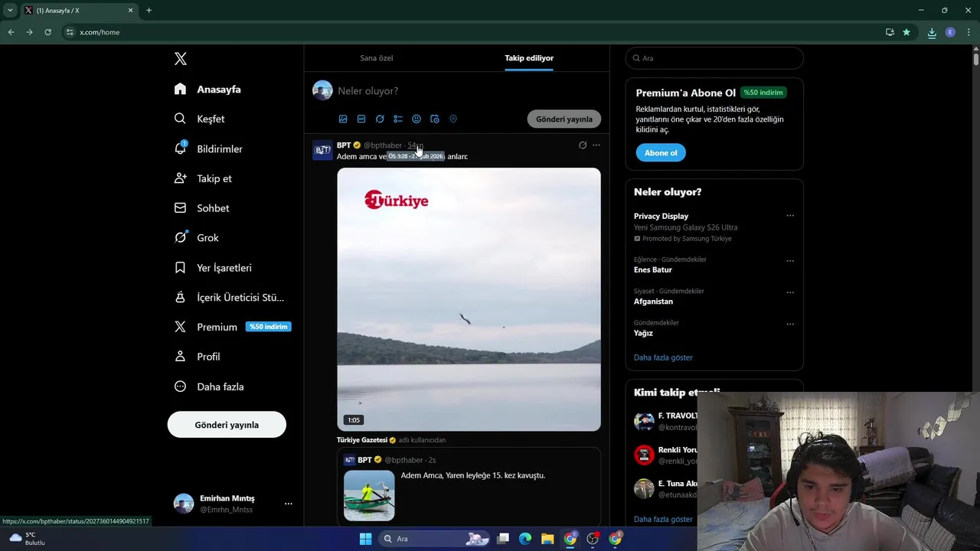Click Daha fazla göster under who to follow
Viewport: 980px width, 551px height.
point(663,519)
